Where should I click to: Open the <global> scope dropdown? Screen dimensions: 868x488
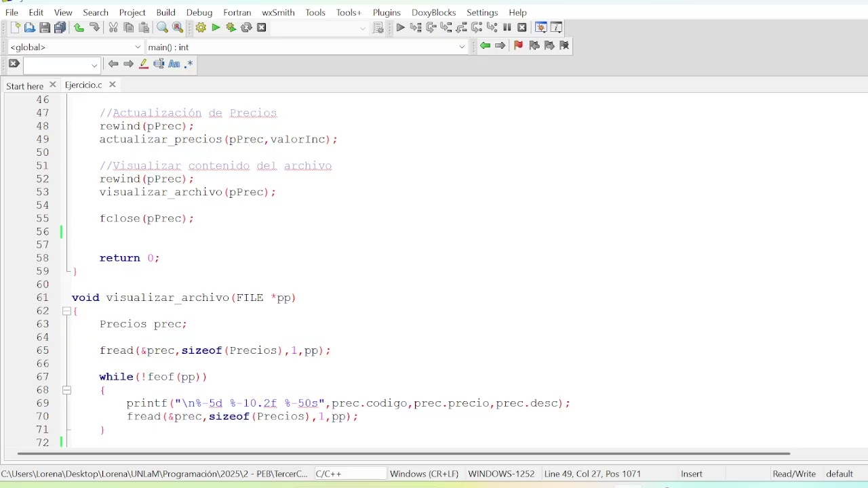(x=75, y=47)
